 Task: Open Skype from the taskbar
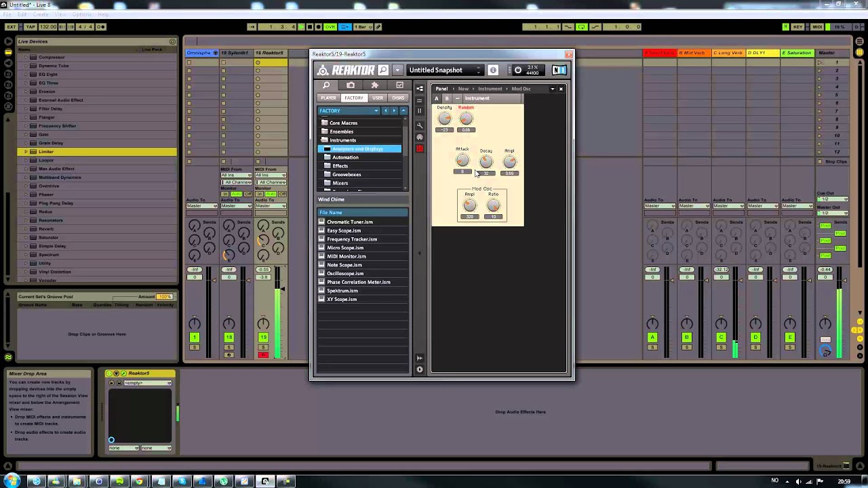[x=182, y=481]
